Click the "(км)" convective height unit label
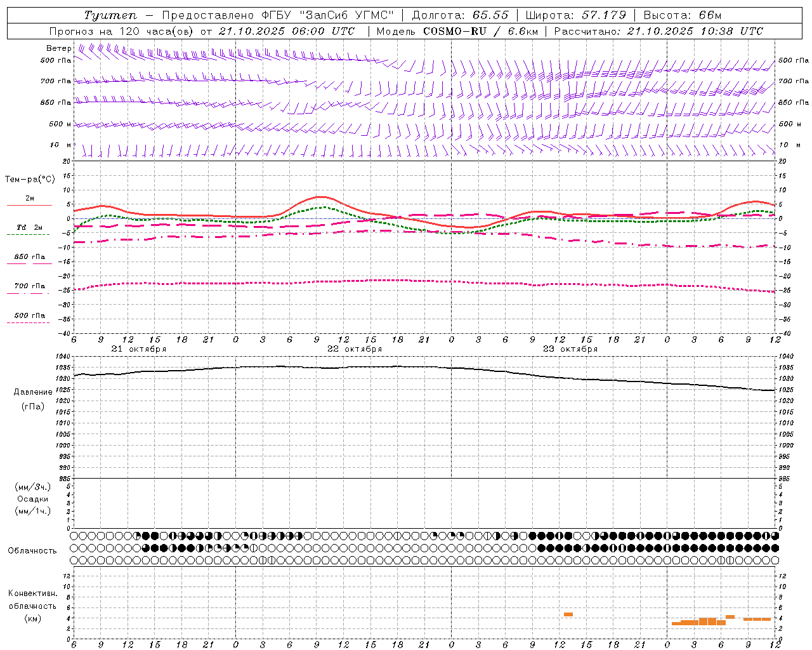 (33, 619)
